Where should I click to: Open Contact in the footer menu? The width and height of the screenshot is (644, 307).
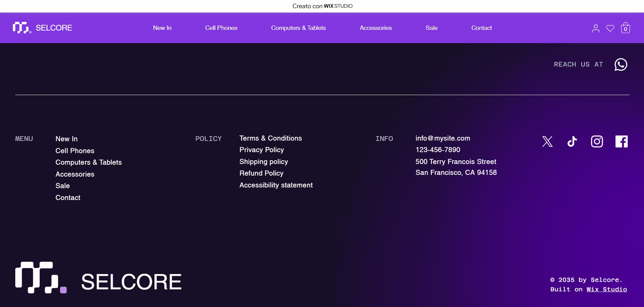pos(68,198)
